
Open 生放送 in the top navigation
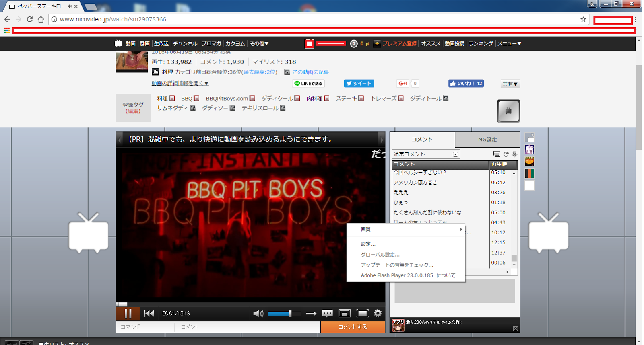pos(161,43)
